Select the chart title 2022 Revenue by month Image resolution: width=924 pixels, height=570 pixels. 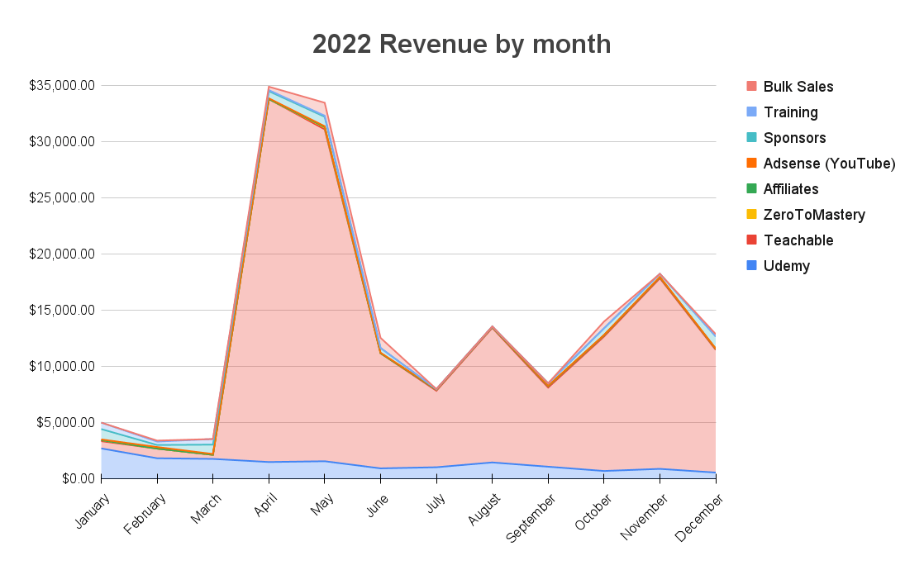[x=461, y=45]
